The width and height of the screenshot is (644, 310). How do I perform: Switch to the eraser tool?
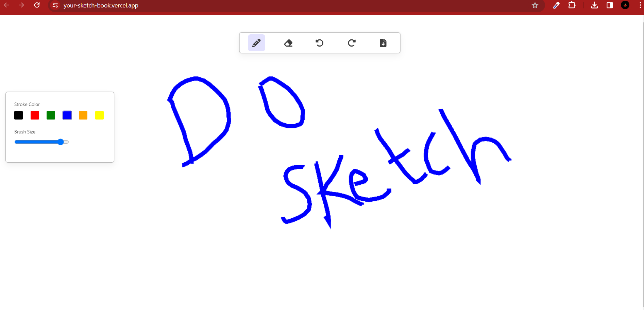click(288, 43)
